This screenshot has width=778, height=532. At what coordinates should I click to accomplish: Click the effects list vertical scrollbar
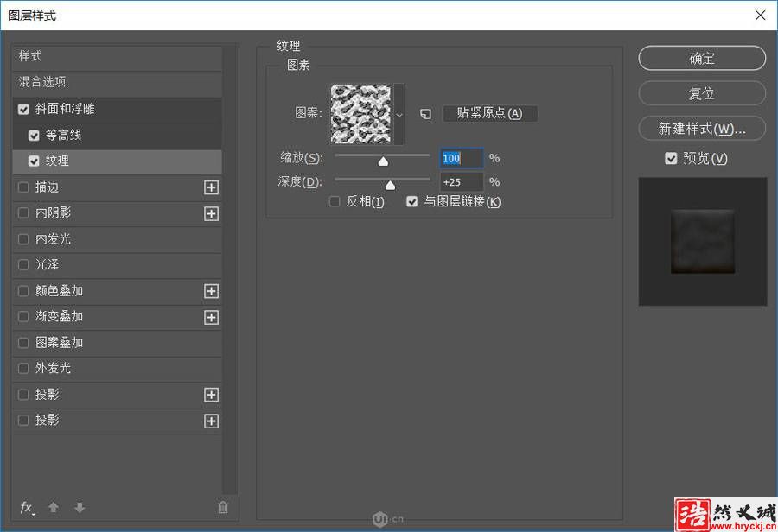229,270
